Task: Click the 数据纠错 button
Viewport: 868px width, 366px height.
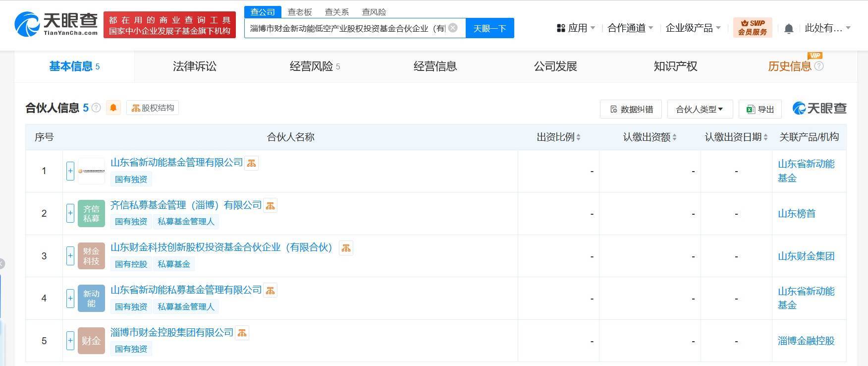Action: [631, 109]
